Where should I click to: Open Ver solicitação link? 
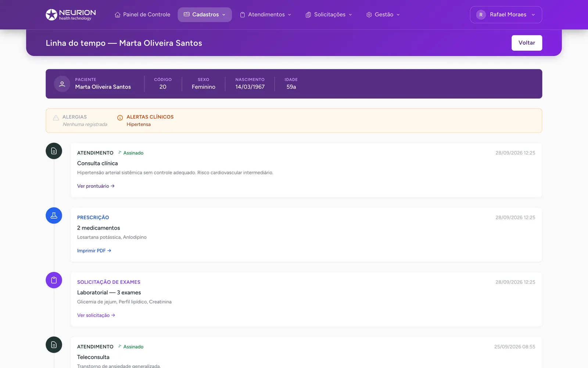(x=96, y=315)
